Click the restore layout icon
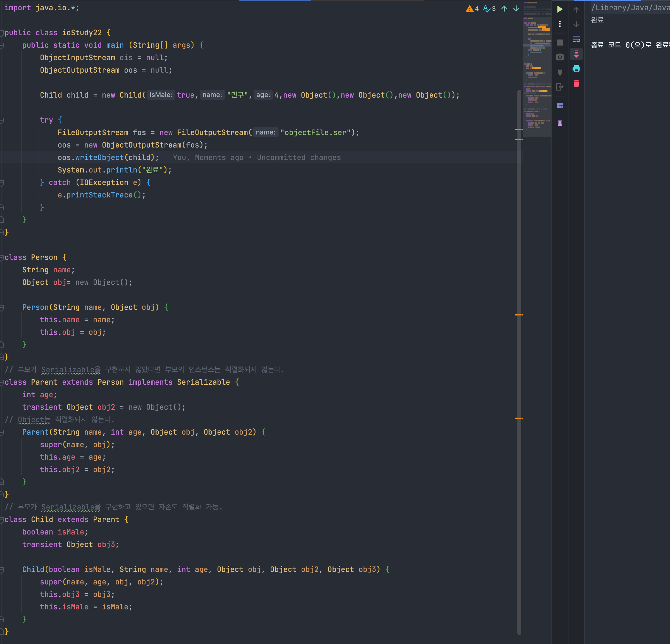This screenshot has height=644, width=670. pyautogui.click(x=560, y=105)
